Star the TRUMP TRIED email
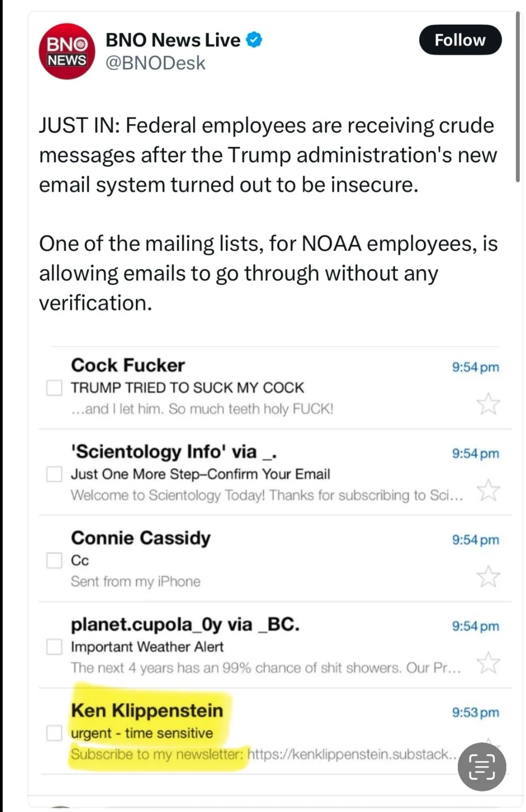This screenshot has height=812, width=526. click(488, 404)
